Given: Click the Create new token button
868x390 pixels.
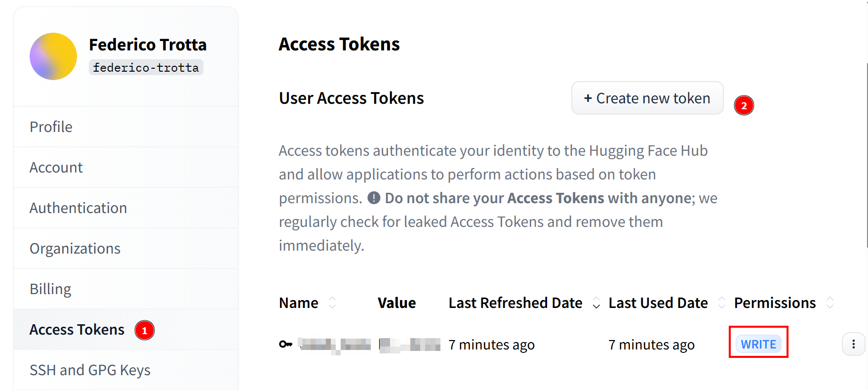Looking at the screenshot, I should tap(647, 98).
